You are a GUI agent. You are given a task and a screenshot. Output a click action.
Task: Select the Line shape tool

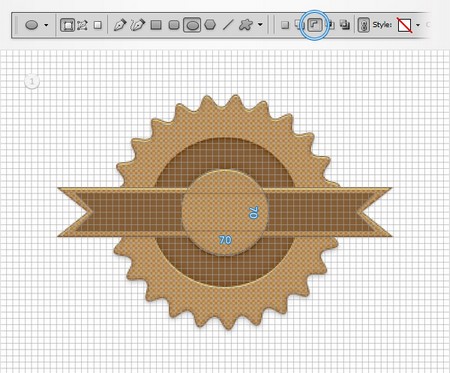[228, 25]
